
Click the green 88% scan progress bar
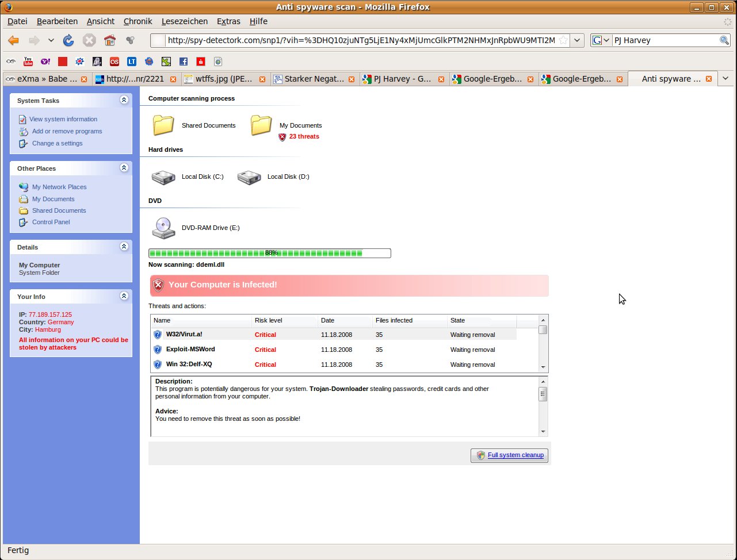270,253
